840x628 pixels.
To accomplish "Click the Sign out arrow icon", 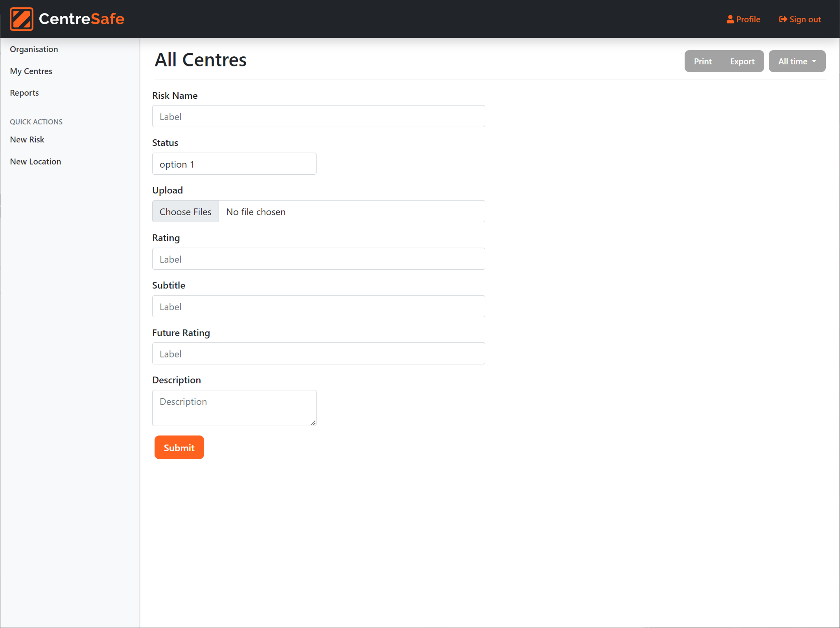I will (783, 19).
